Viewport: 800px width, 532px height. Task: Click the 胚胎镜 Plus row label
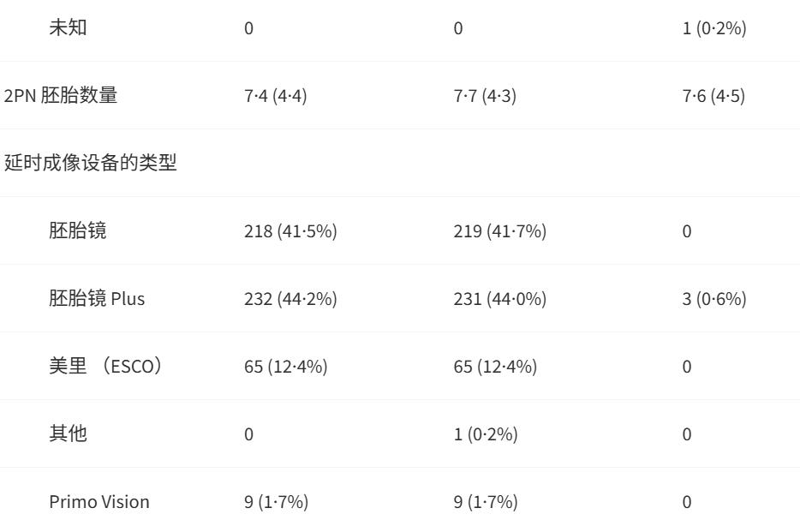point(97,298)
